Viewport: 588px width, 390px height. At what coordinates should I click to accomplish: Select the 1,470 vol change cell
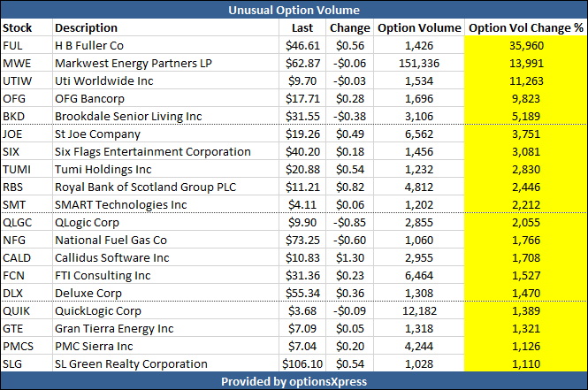[526, 294]
